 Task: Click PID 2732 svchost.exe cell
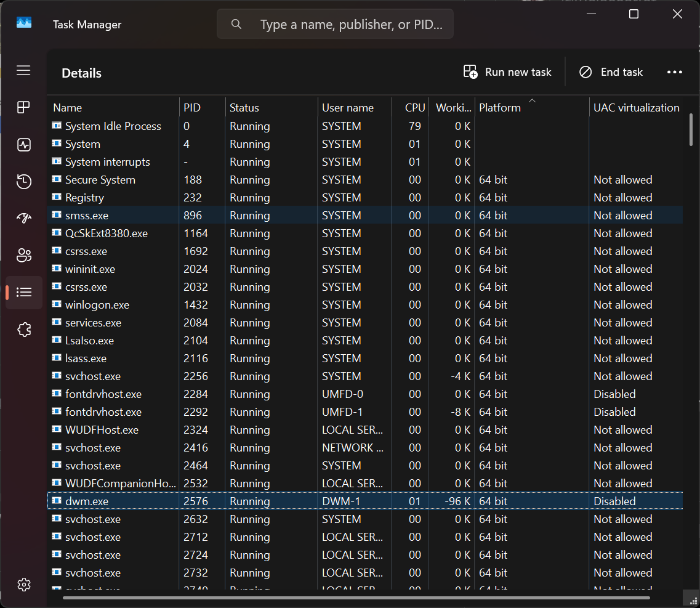tap(196, 573)
